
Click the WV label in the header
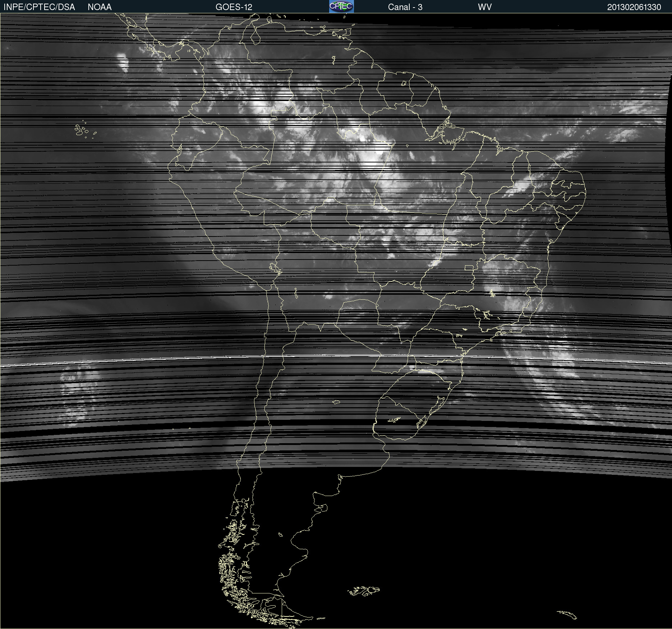(x=485, y=7)
